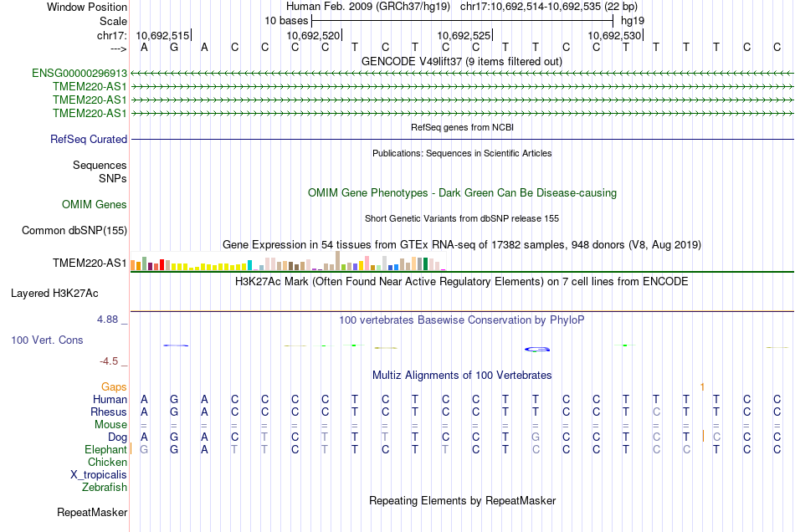Image resolution: width=795 pixels, height=532 pixels.
Task: Click the orange Gaps label
Action: tap(114, 387)
